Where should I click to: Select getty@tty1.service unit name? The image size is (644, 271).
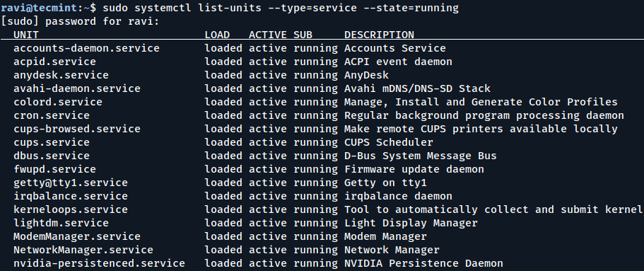(x=71, y=183)
